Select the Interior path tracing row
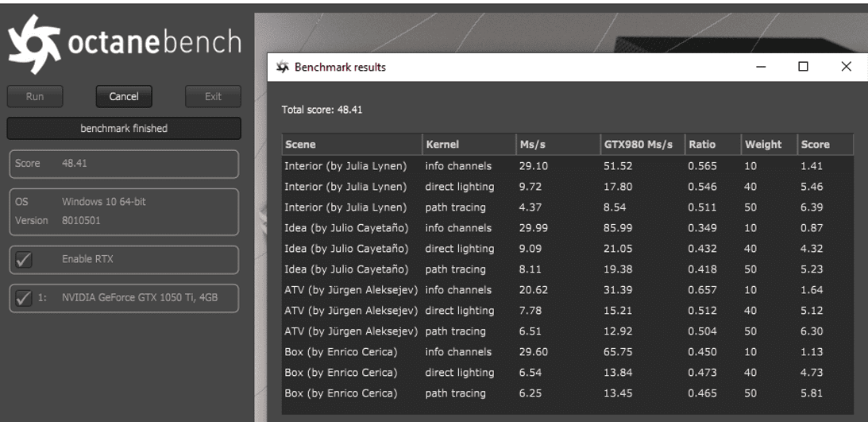The width and height of the screenshot is (868, 422). tap(568, 207)
